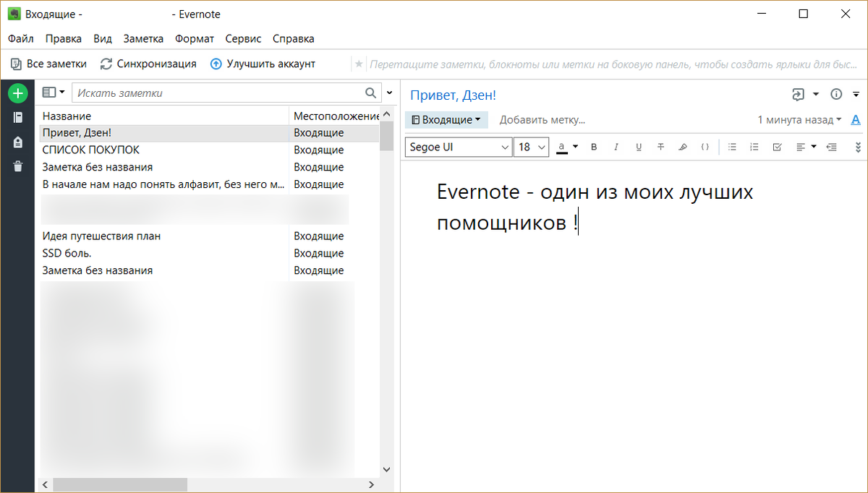
Task: Open notebooks icon in left sidebar
Action: (x=17, y=117)
